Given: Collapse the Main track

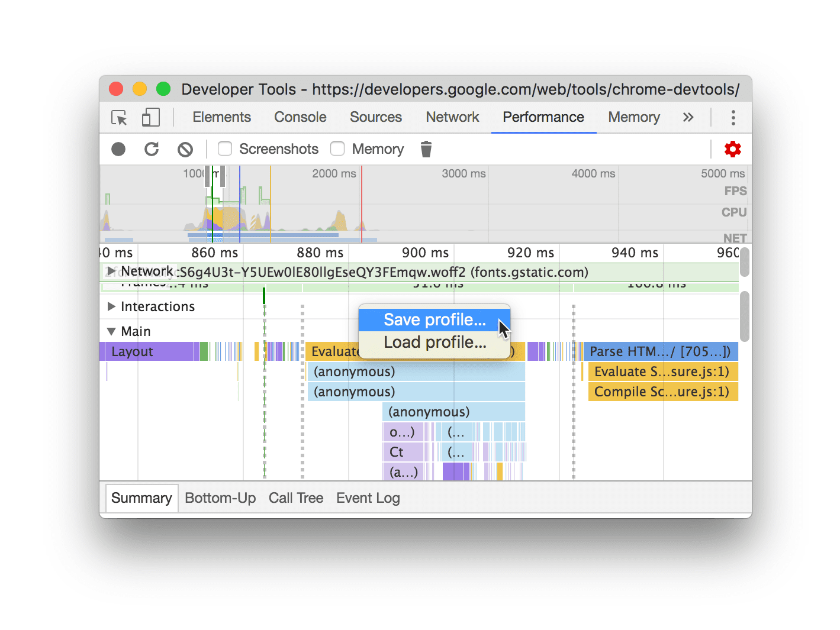Looking at the screenshot, I should point(111,331).
